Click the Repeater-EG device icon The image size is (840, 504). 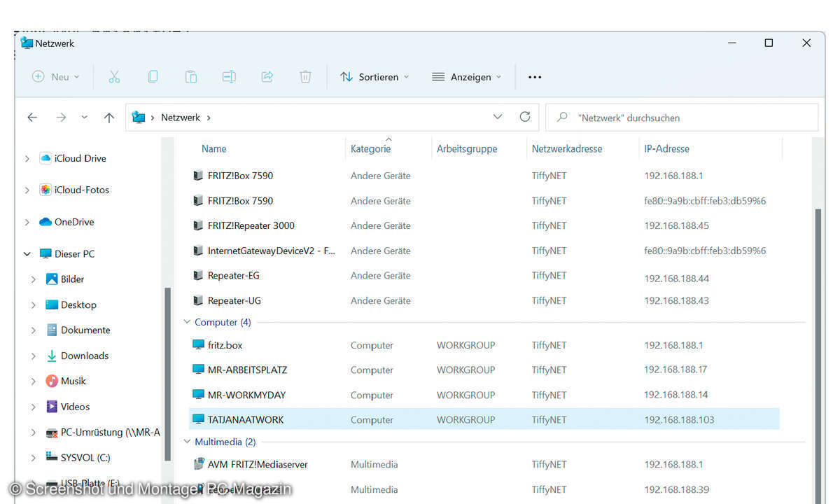(198, 275)
